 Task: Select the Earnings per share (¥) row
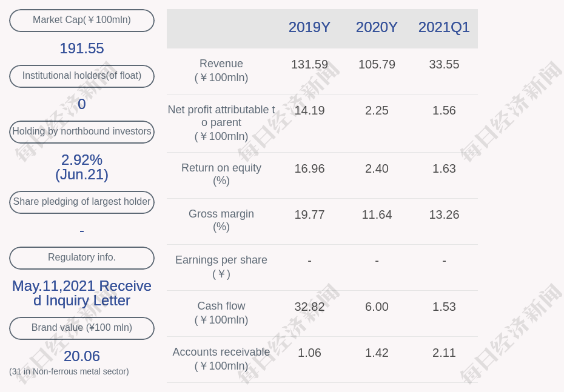click(x=221, y=266)
